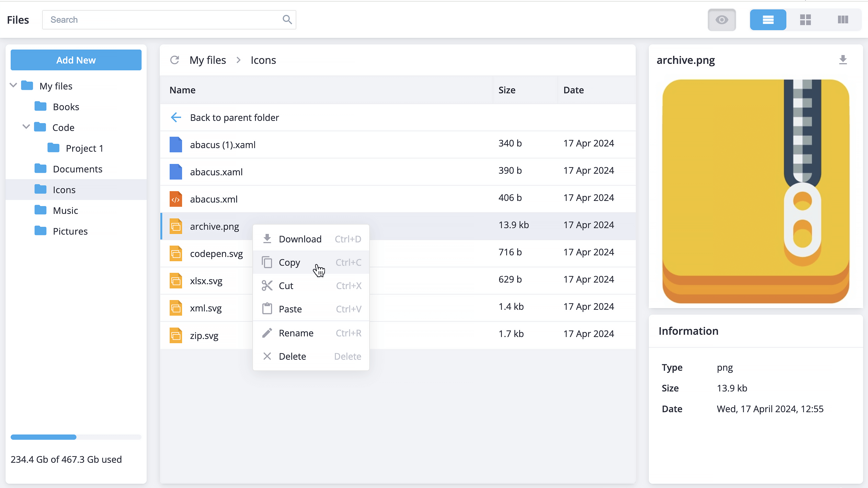Select Rename from context menu
Image resolution: width=868 pixels, height=488 pixels.
[x=296, y=333]
